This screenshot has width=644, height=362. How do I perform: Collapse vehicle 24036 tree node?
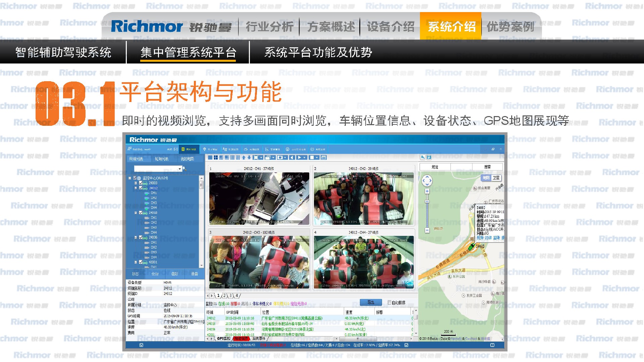[136, 237]
